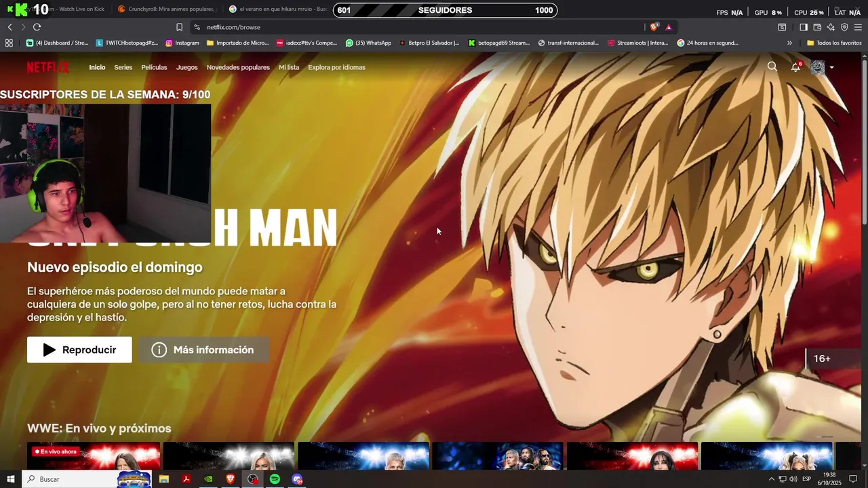Click the Más información button

coord(203,350)
